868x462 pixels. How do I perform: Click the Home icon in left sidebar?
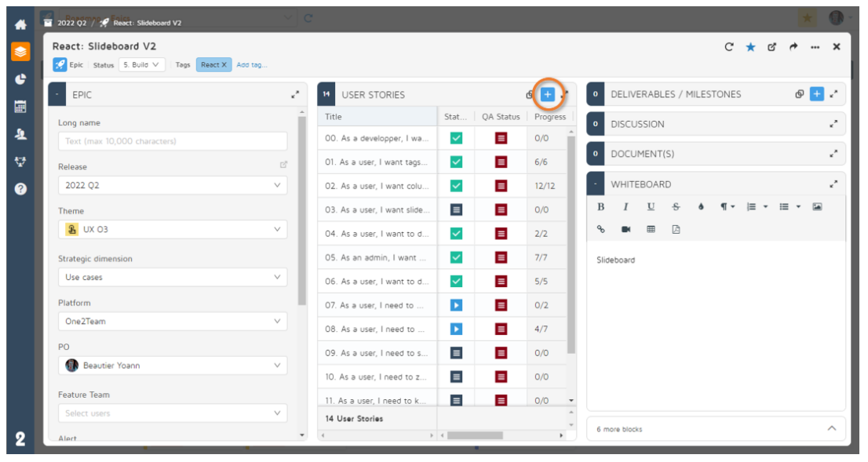point(20,24)
